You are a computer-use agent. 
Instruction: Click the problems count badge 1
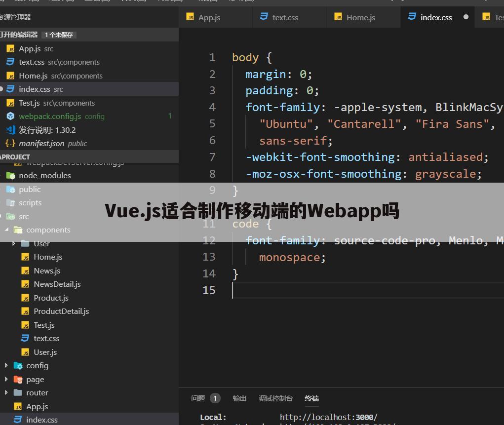215,398
